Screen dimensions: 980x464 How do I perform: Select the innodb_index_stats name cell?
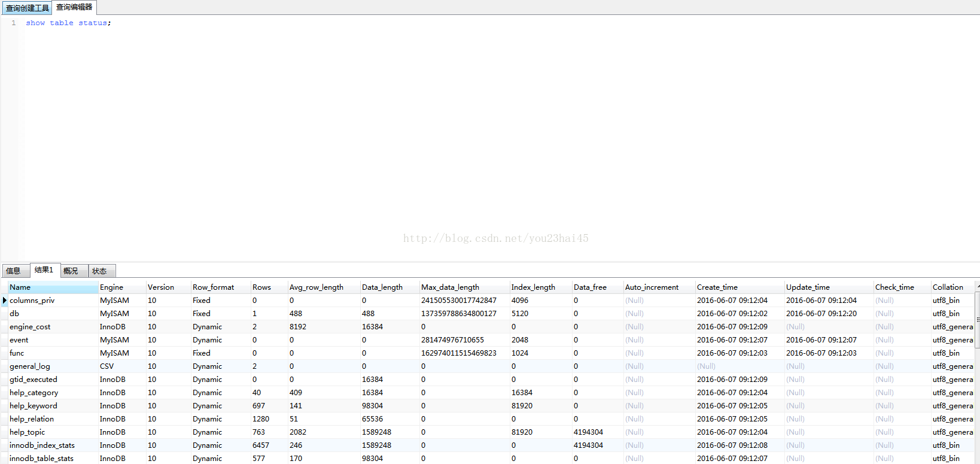[x=53, y=445]
